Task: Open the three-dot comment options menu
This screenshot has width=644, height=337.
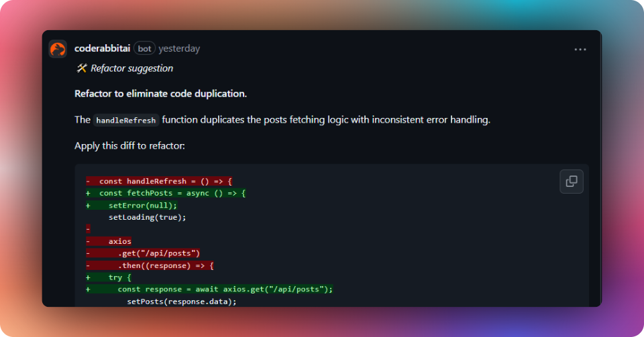Action: (580, 49)
